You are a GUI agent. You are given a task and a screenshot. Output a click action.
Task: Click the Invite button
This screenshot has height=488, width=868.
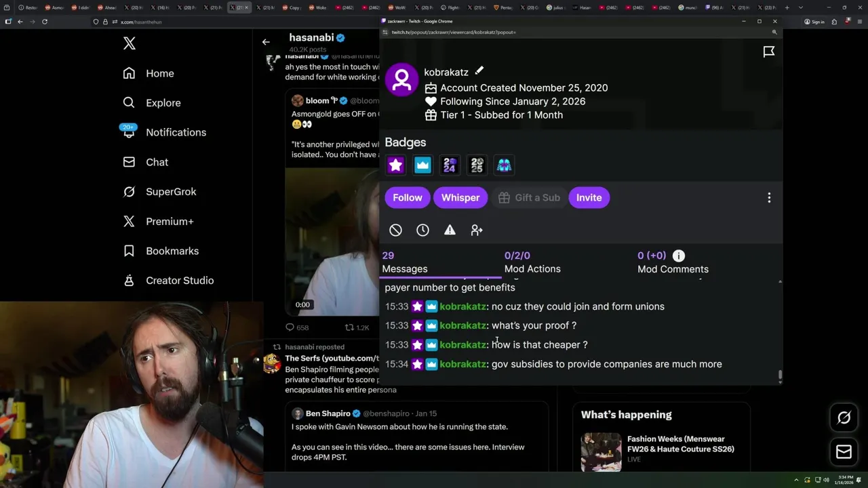point(589,197)
